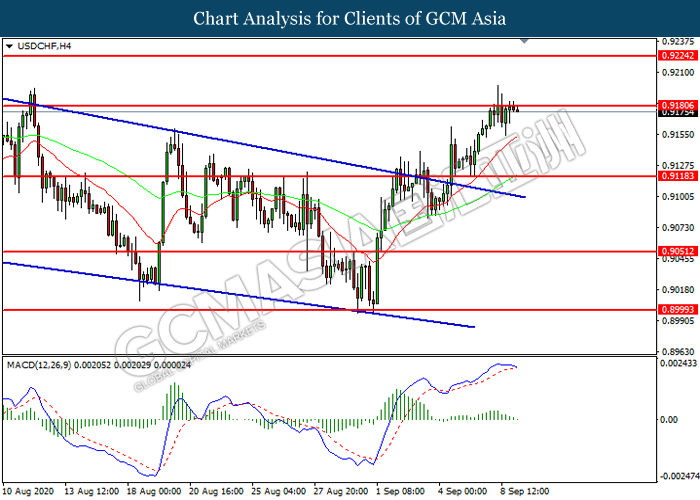Select the 0.89993 red price tag
Image resolution: width=700 pixels, height=500 pixels.
click(x=678, y=309)
